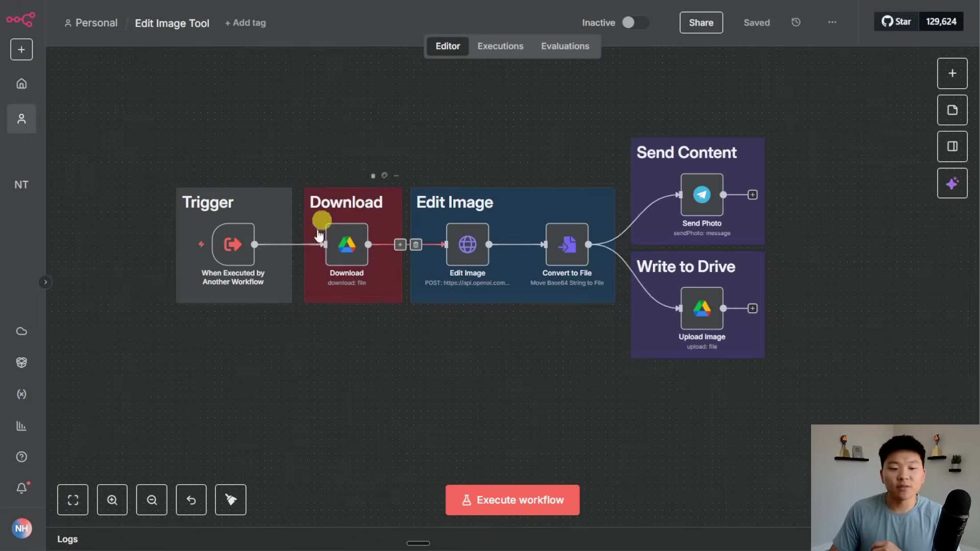This screenshot has width=980, height=551.
Task: Expand the collapsed left sidebar
Action: point(45,282)
